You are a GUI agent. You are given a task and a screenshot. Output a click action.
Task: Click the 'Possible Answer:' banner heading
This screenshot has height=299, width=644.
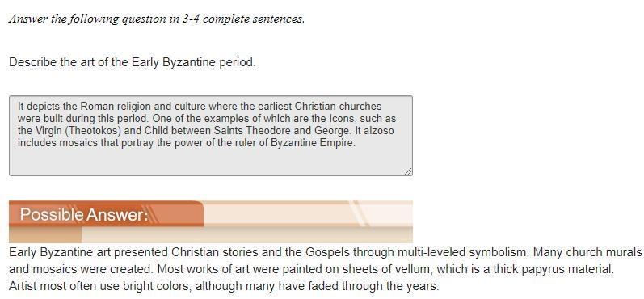pyautogui.click(x=84, y=214)
